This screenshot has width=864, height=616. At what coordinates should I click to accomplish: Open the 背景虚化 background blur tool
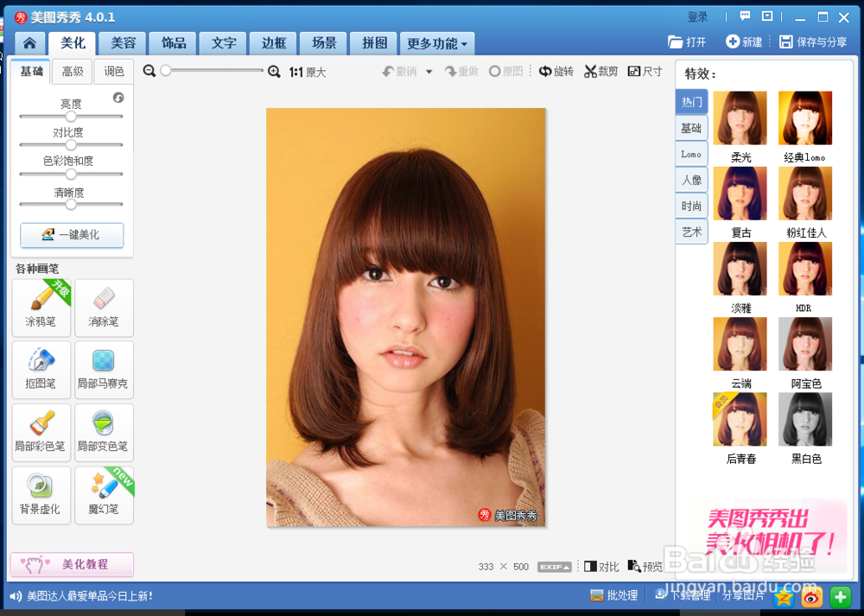tap(41, 495)
